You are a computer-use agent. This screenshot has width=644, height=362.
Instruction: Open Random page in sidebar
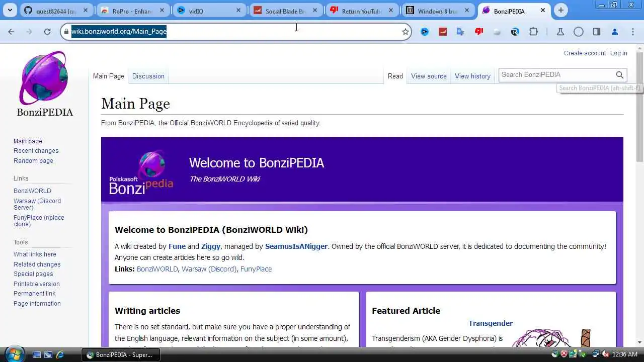point(33,161)
